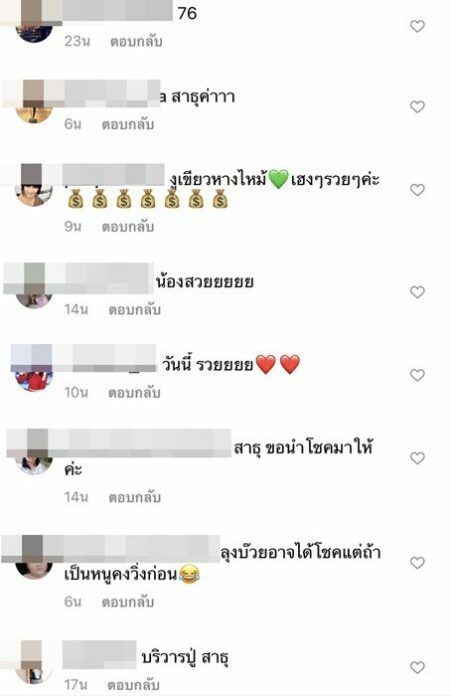Like the งูเขียวหางไหม้ comment
451x696 pixels.
tap(417, 190)
